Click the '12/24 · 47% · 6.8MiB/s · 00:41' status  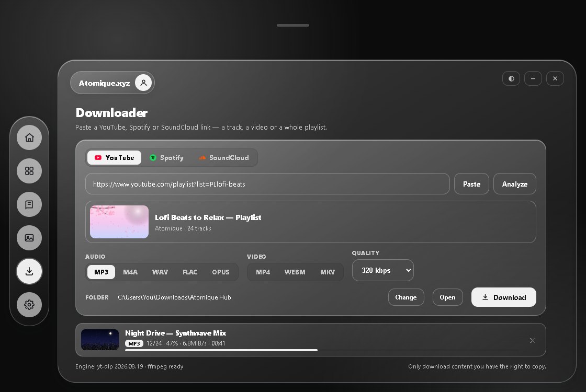186,343
